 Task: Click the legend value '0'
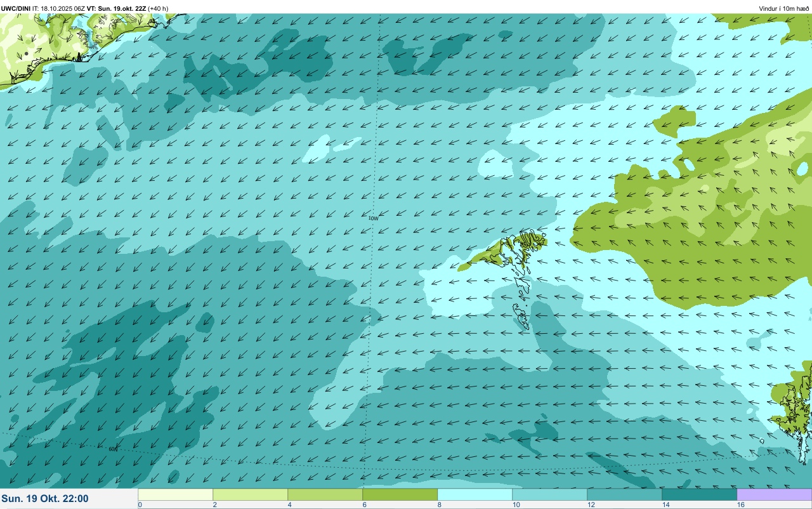click(x=140, y=505)
